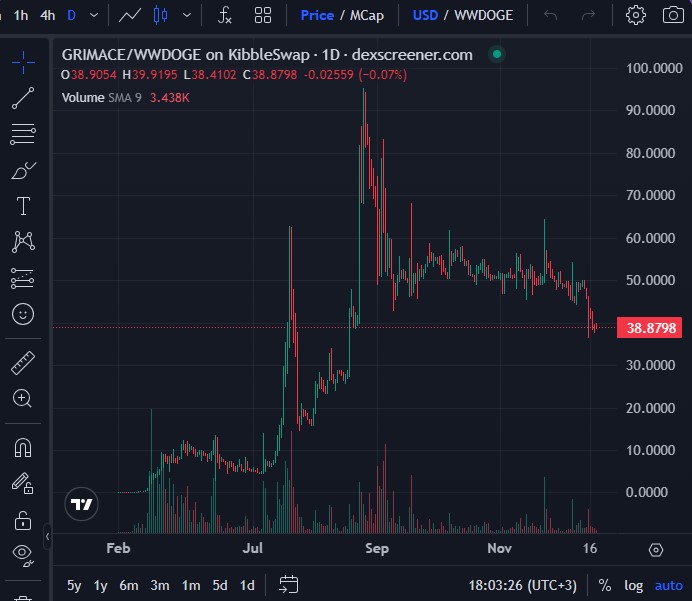Redo the chart action

588,15
